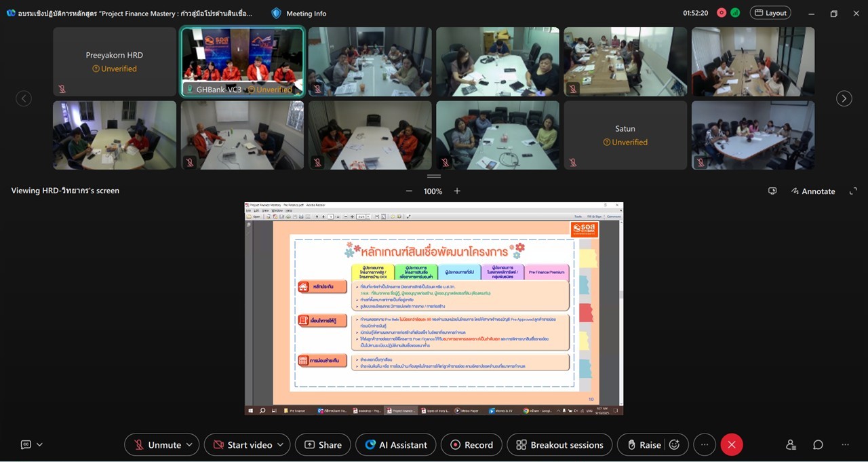Start recording the meeting
This screenshot has height=462, width=868.
pos(471,444)
